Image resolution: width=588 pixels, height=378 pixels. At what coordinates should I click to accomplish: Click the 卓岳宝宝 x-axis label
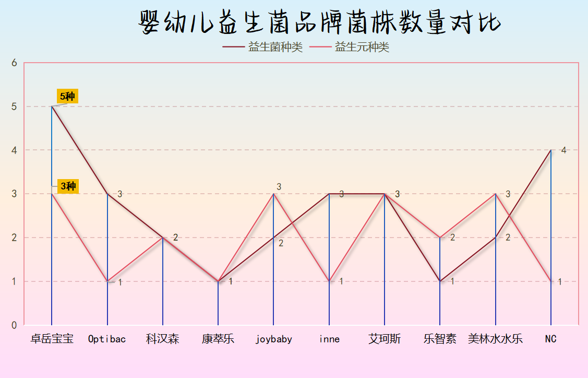tap(52, 339)
